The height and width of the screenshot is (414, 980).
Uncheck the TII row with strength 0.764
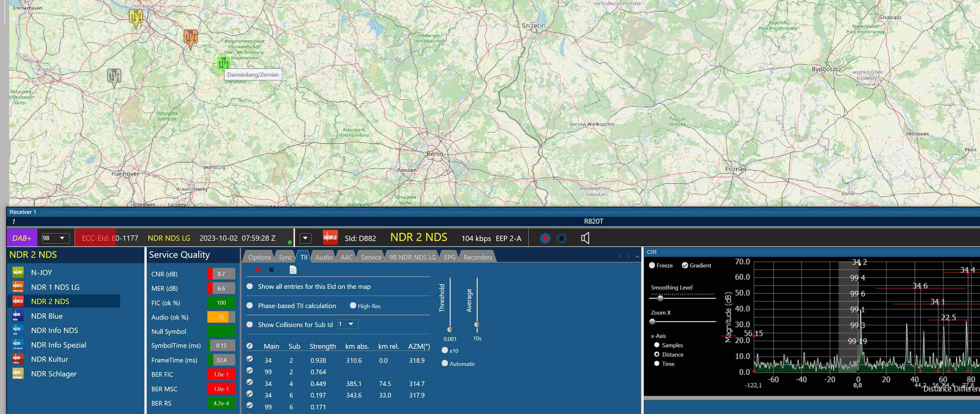coord(250,370)
